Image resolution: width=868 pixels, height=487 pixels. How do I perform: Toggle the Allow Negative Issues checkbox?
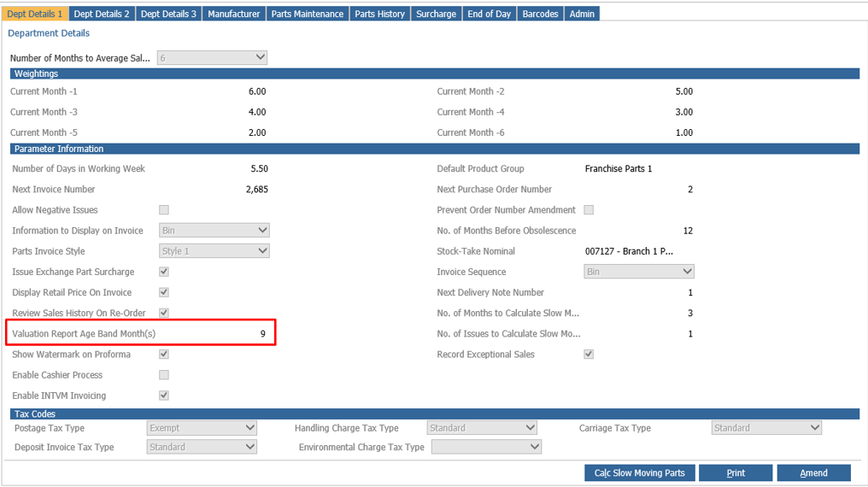(x=164, y=209)
